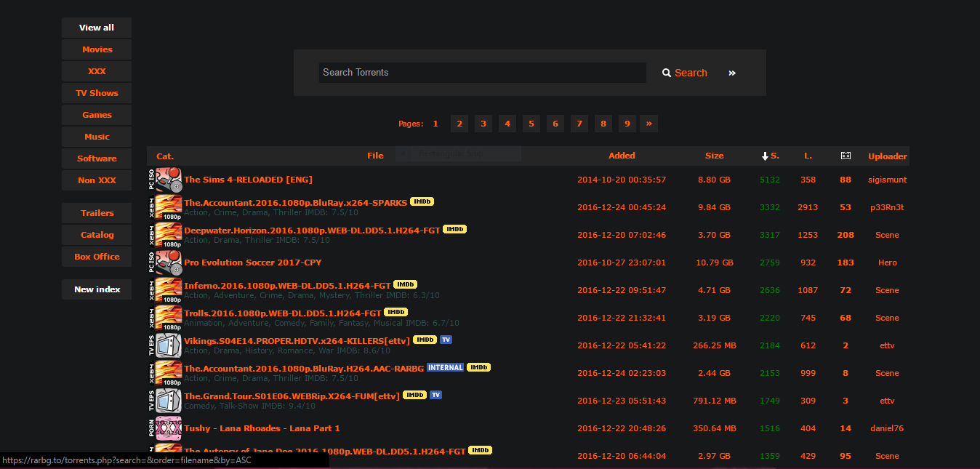980x469 pixels.
Task: Open Box Office section
Action: tap(97, 257)
